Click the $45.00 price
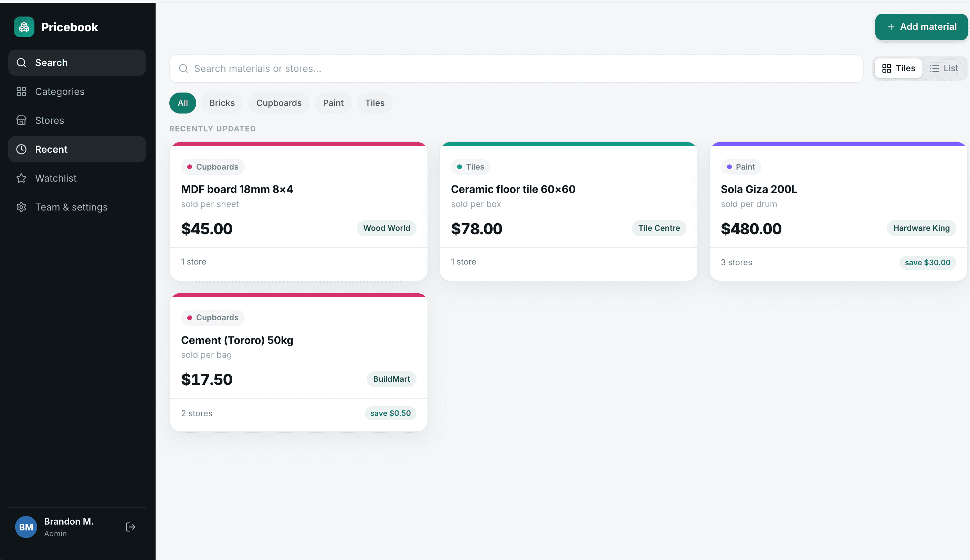This screenshot has height=560, width=970. [x=207, y=229]
